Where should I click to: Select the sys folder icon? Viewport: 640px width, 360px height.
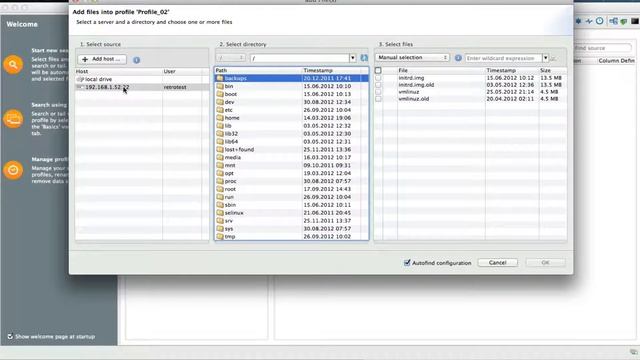[x=220, y=229]
